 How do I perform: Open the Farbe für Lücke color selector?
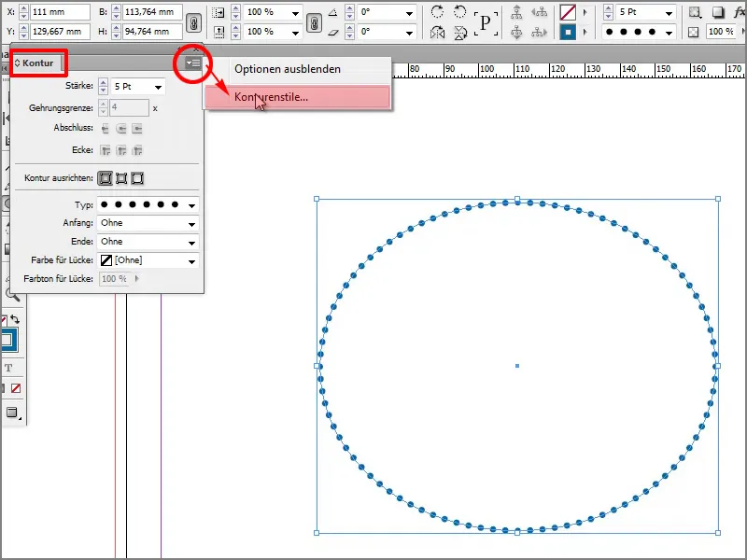190,259
